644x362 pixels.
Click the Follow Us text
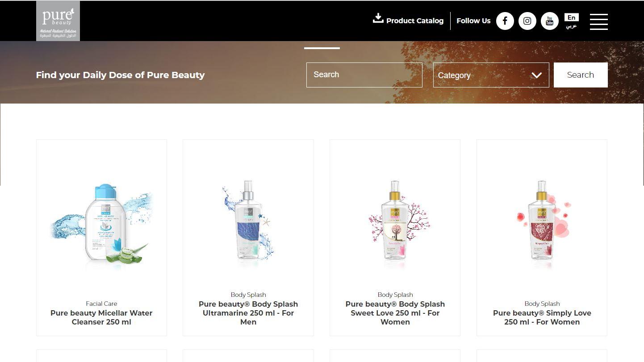pos(473,21)
